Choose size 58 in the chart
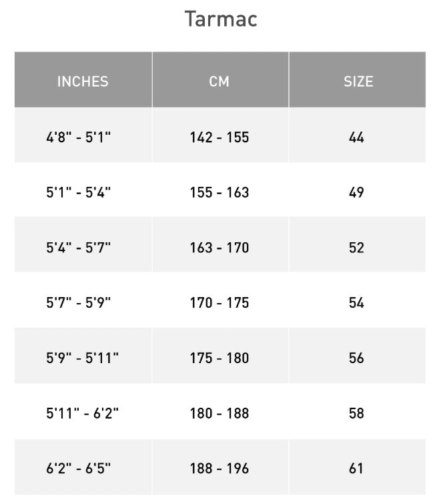This screenshot has width=431, height=504. 356,413
